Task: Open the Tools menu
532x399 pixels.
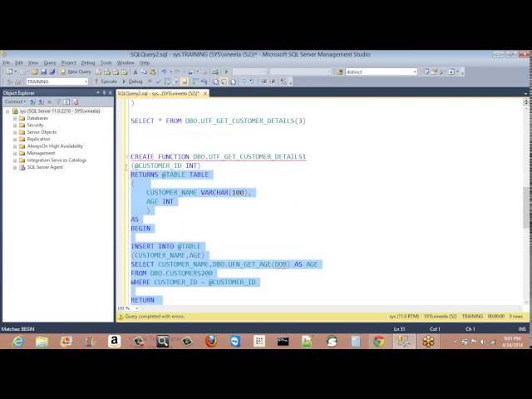Action: 106,63
